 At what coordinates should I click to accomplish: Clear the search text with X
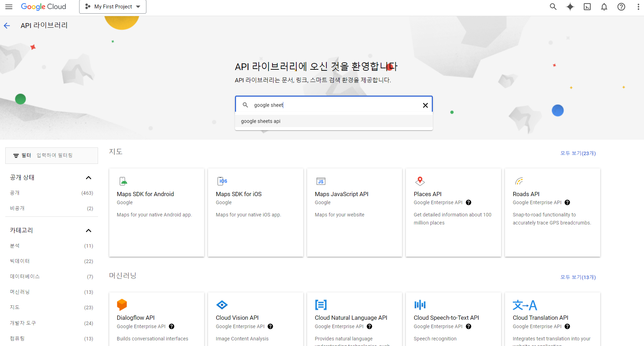425,105
